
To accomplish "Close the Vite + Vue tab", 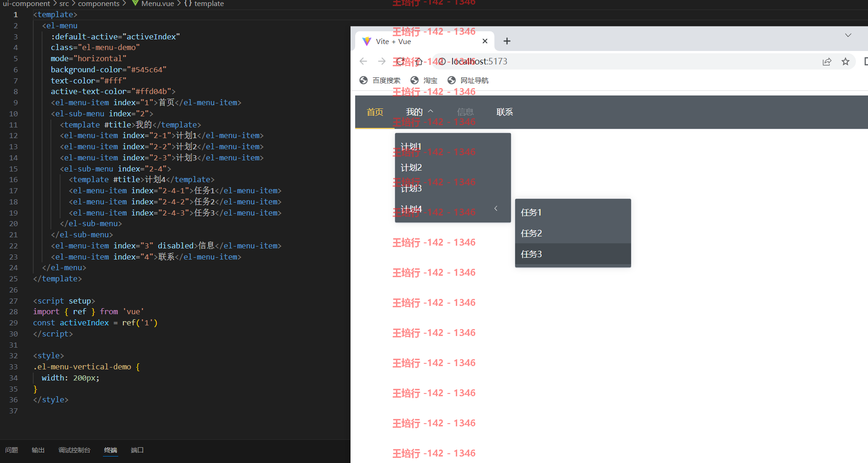I will point(485,41).
